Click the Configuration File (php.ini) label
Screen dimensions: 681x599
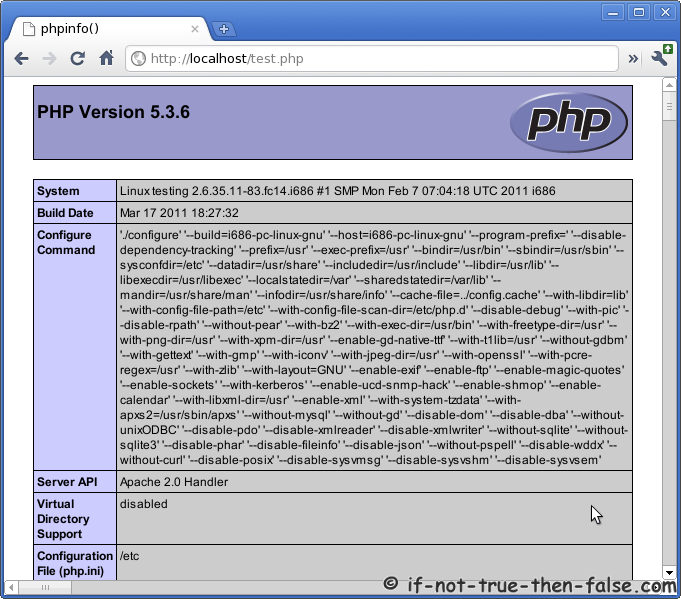[75, 563]
